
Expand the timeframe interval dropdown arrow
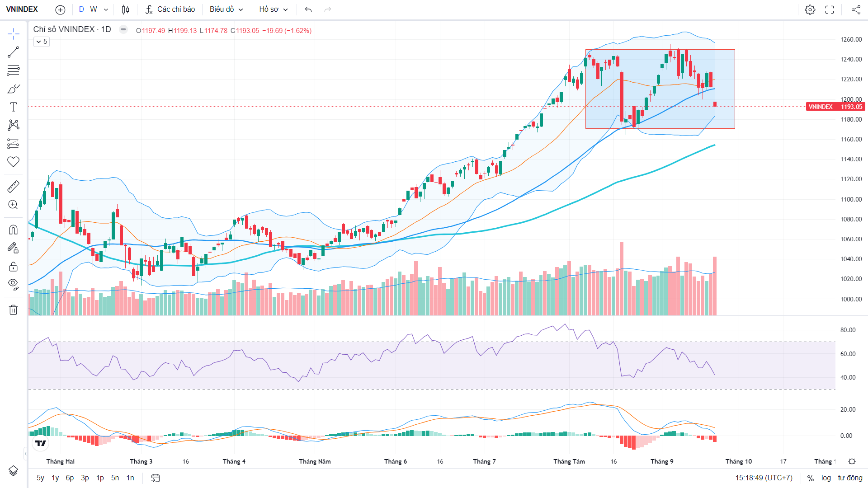(106, 9)
